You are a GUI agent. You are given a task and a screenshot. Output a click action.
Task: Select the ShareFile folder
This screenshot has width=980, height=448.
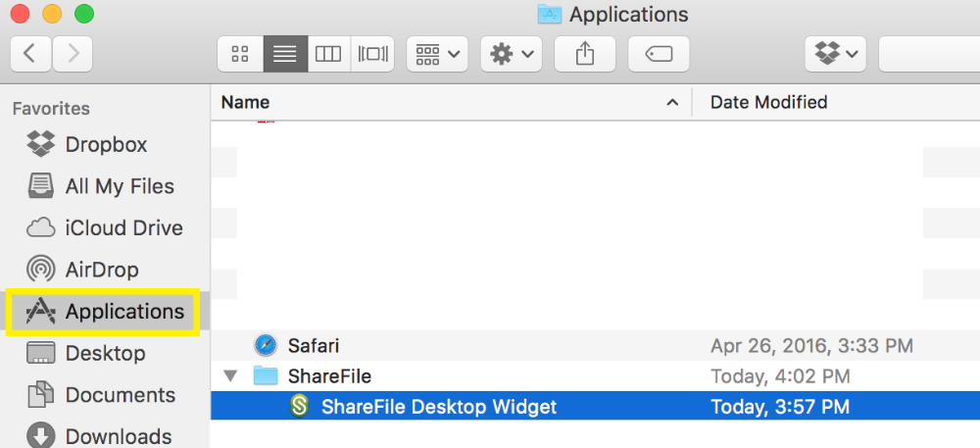[x=595, y=376]
